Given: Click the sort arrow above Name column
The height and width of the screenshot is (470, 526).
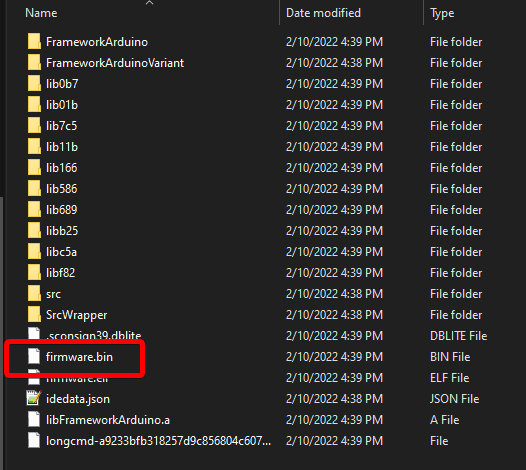Looking at the screenshot, I should (150, 3).
